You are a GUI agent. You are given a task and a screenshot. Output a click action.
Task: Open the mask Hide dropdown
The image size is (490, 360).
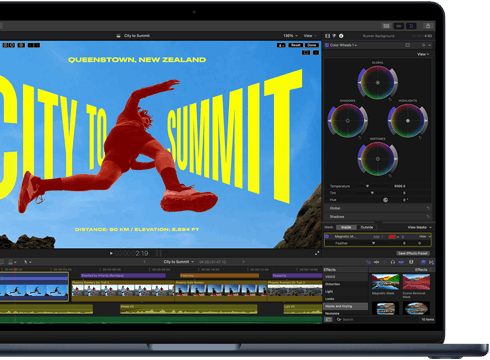[424, 236]
